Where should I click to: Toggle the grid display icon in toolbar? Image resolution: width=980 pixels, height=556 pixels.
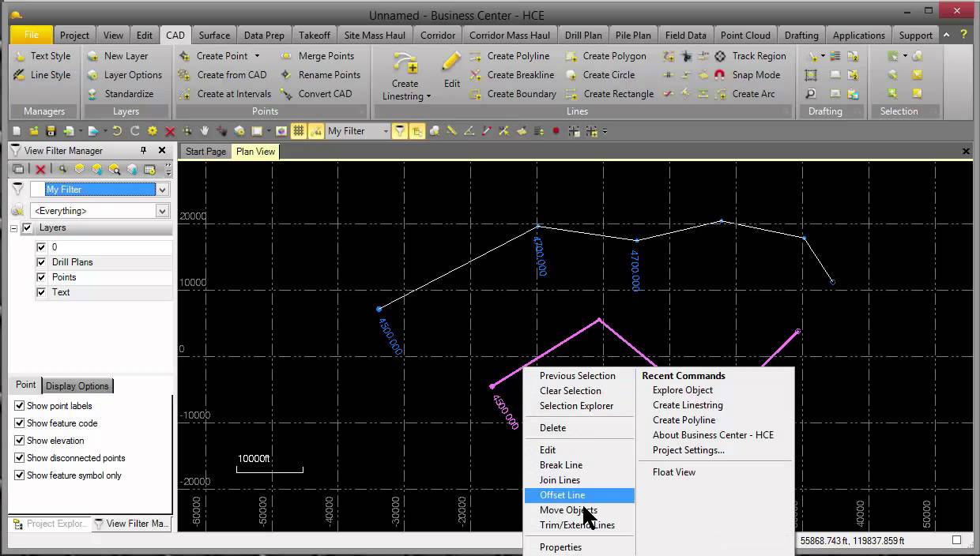(298, 131)
